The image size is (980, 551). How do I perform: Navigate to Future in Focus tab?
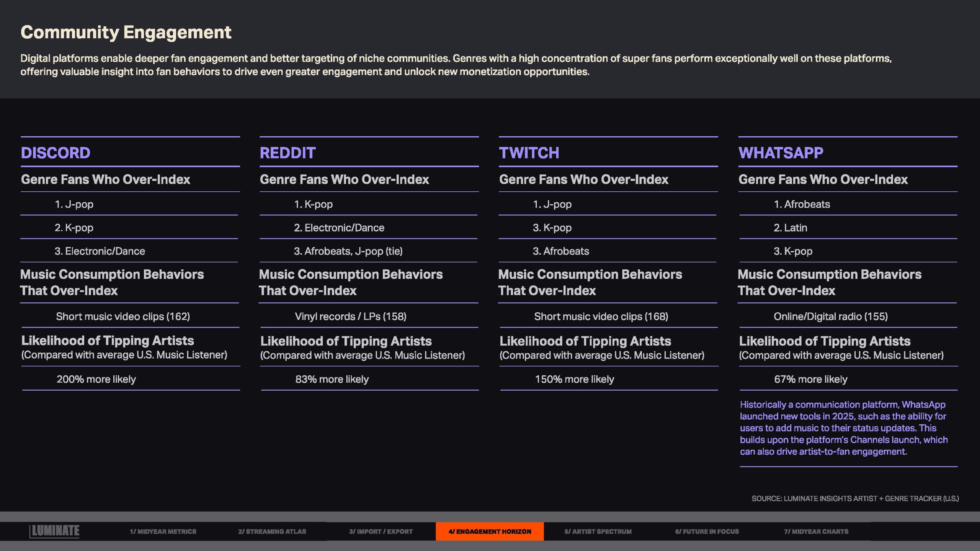(x=707, y=531)
